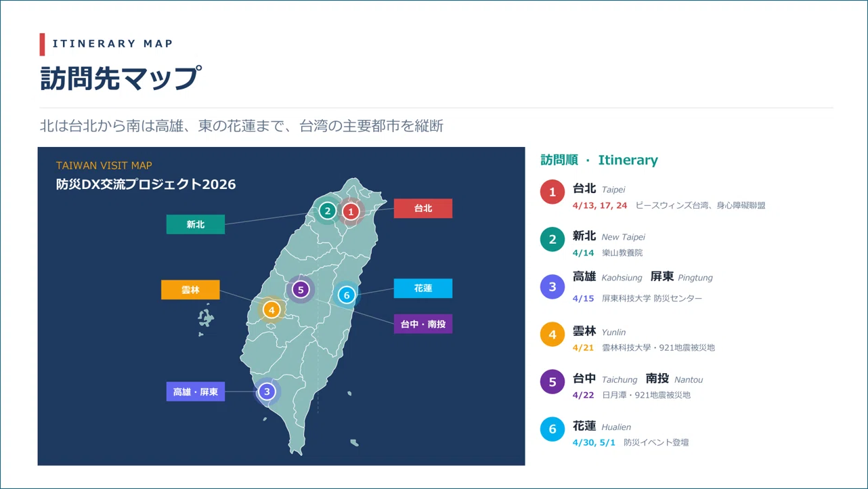Click the Yunlin italic label
Viewport: 868px width, 489px height.
(x=613, y=332)
